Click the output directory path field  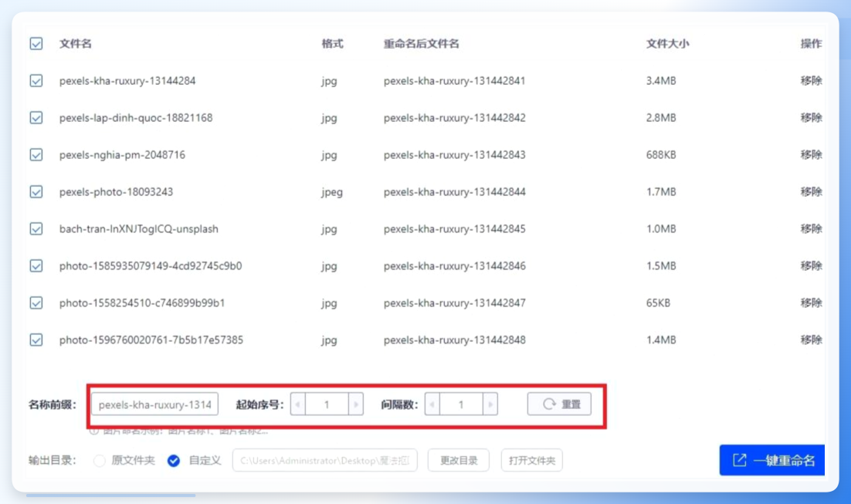(324, 461)
